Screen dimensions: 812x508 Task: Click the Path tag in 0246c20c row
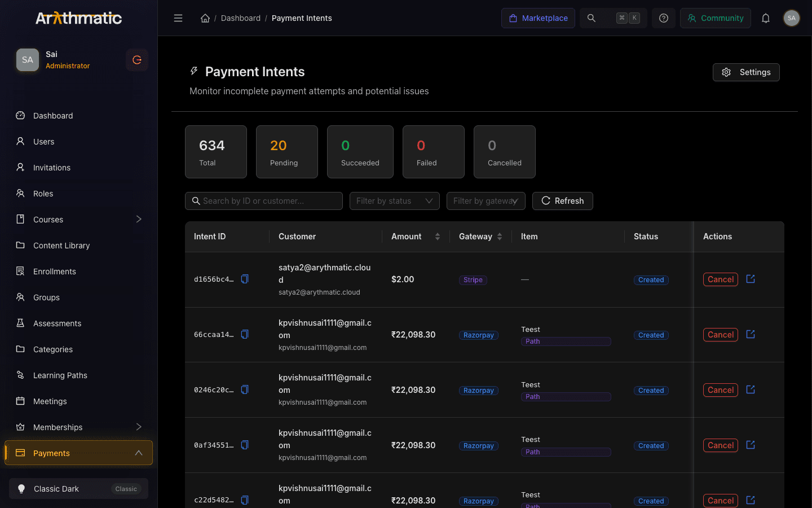(566, 397)
